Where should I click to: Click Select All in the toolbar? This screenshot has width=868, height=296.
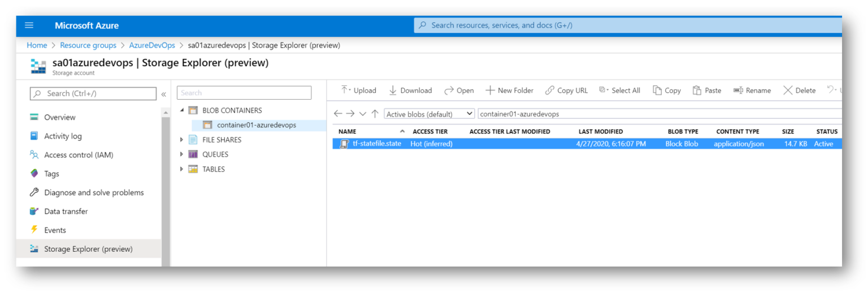coord(619,91)
